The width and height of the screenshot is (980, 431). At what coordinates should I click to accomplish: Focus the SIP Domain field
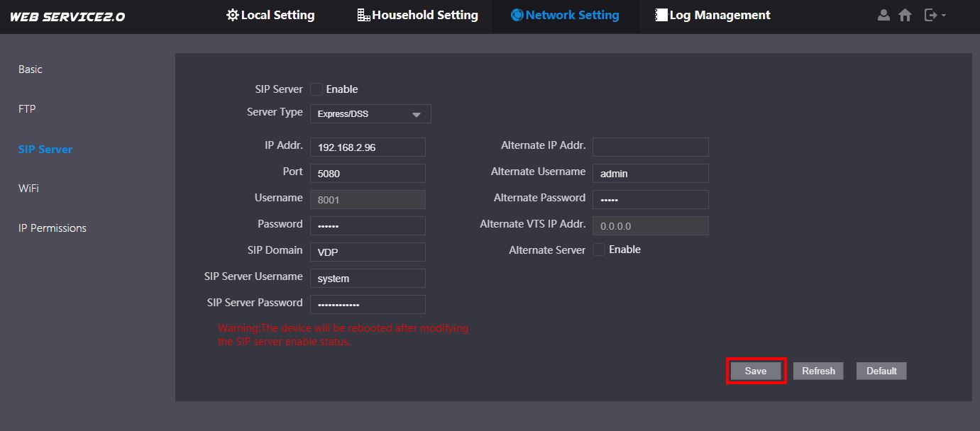click(368, 252)
